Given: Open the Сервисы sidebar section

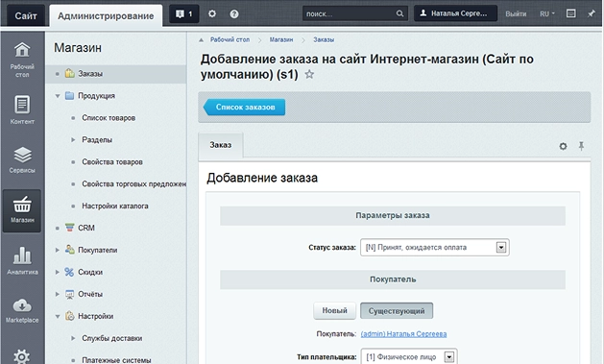Looking at the screenshot, I should point(22,159).
